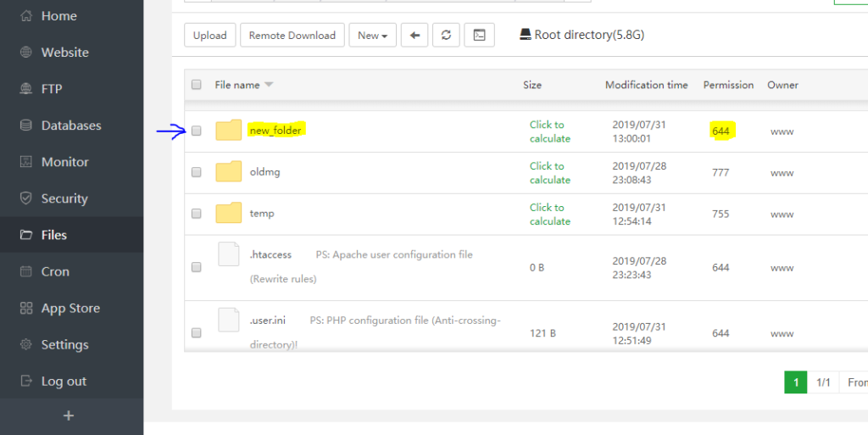Open the Website section
The width and height of the screenshot is (868, 435).
coord(71,53)
